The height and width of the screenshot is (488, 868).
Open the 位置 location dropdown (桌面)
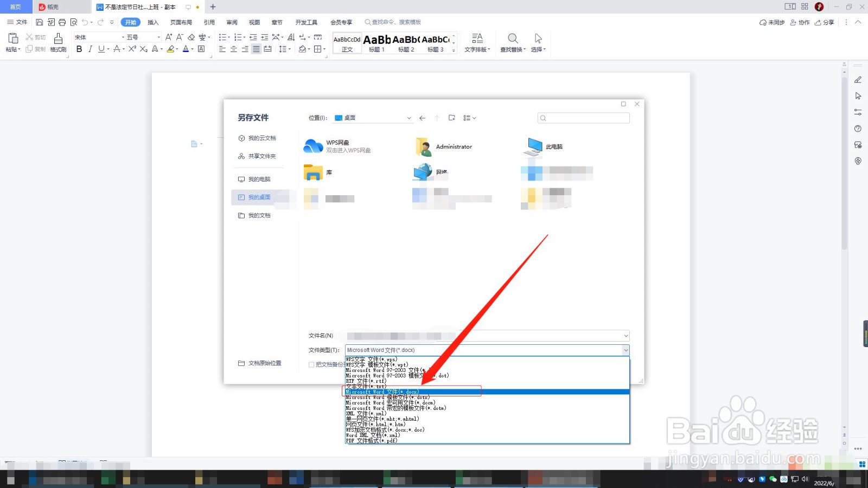point(409,118)
